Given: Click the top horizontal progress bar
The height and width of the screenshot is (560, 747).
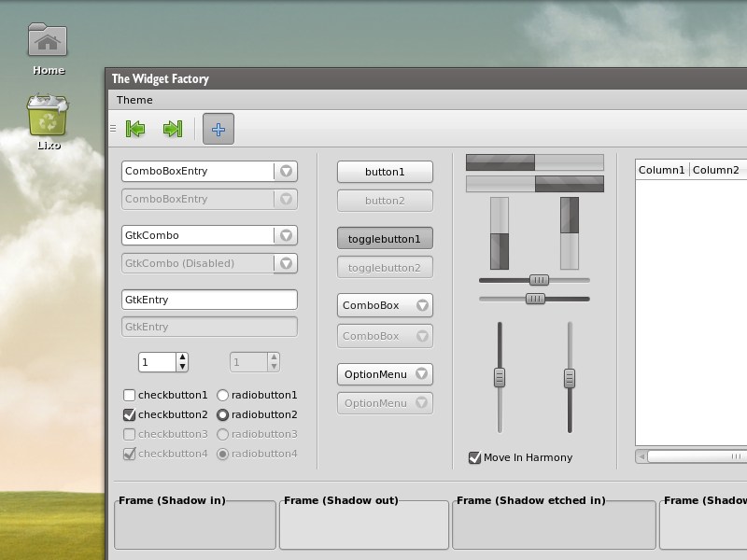Looking at the screenshot, I should tap(535, 162).
